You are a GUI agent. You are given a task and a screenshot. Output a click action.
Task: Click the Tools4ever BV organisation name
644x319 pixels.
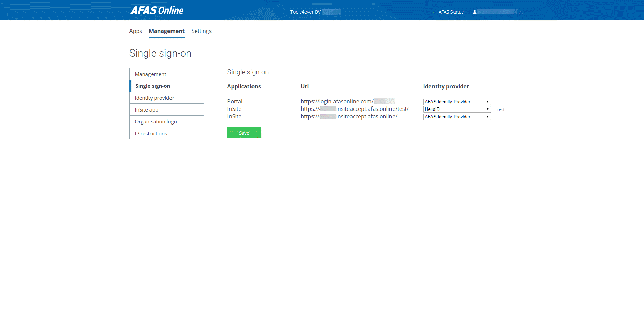point(305,12)
